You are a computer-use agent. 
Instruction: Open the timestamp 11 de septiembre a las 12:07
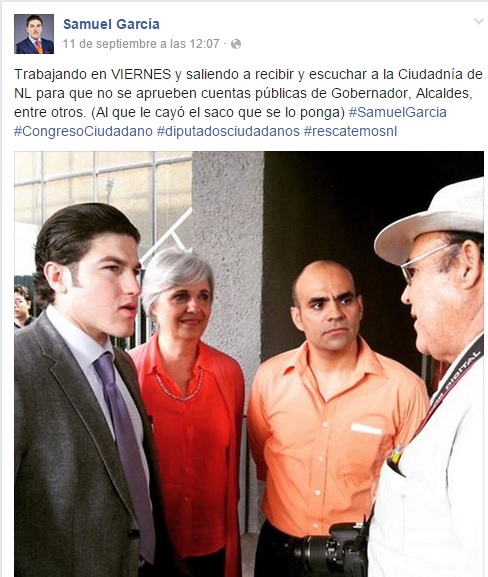pyautogui.click(x=141, y=44)
